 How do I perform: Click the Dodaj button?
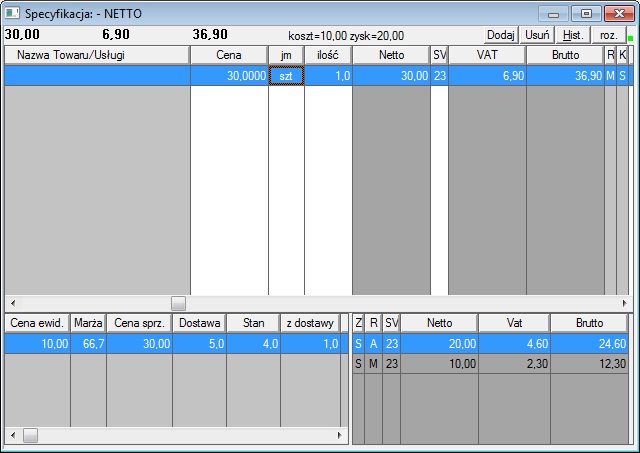tap(500, 34)
